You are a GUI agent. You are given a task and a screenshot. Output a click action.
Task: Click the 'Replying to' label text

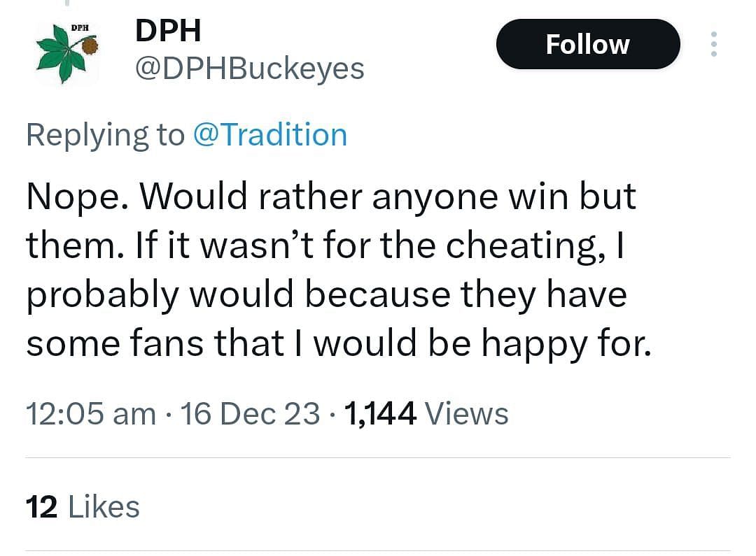pos(105,134)
